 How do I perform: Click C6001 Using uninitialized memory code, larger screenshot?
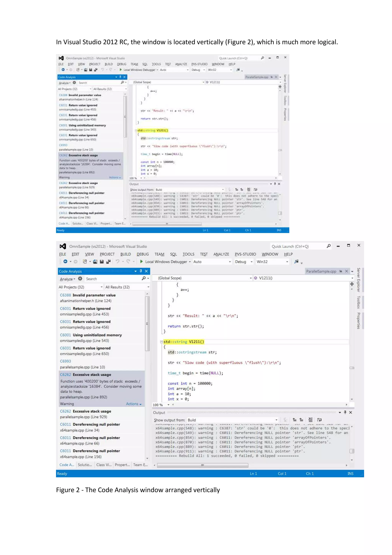click(65, 335)
